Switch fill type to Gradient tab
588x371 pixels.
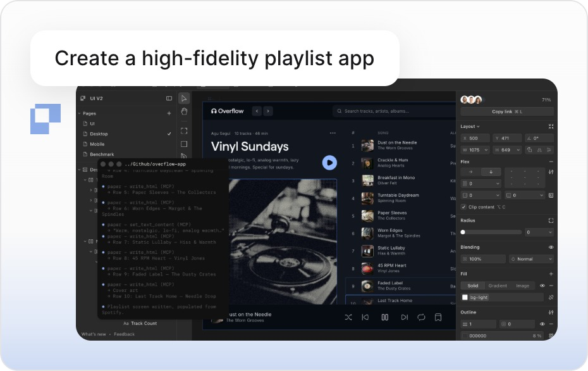pos(498,286)
